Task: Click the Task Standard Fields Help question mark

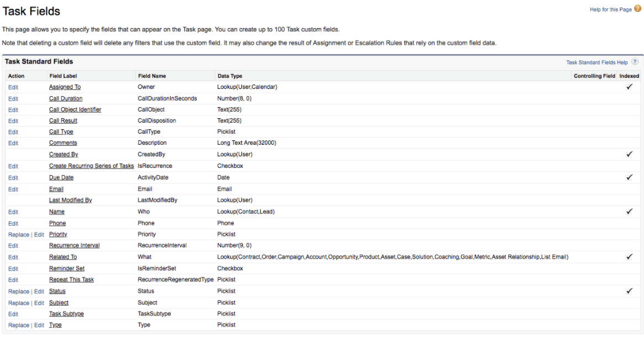Action: [x=635, y=62]
